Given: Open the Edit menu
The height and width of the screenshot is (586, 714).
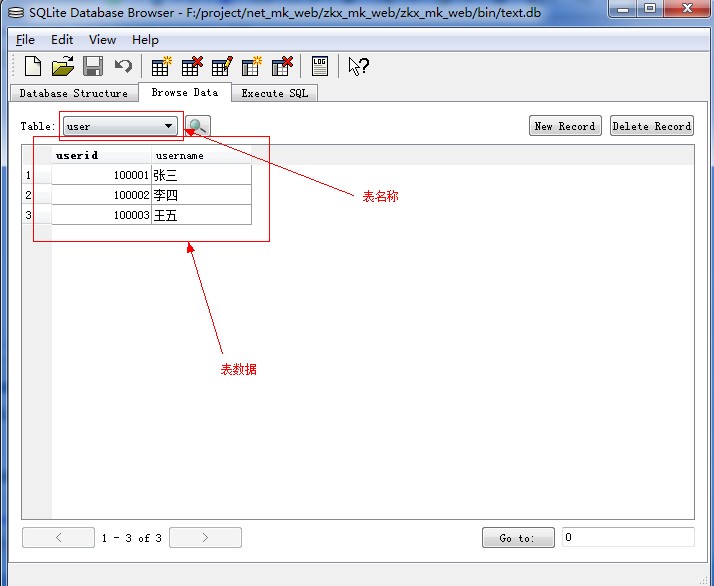Looking at the screenshot, I should [x=62, y=40].
